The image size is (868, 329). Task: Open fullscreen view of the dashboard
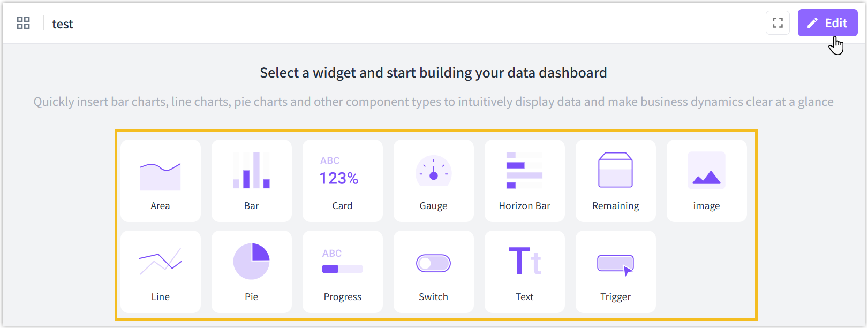(778, 22)
